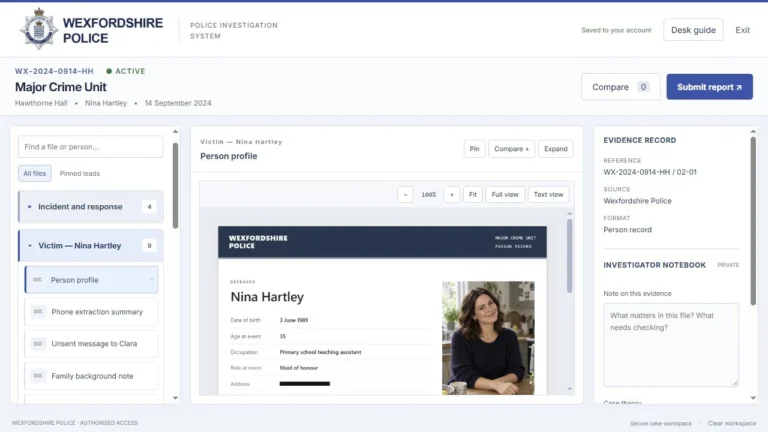The height and width of the screenshot is (432, 768).
Task: Click the Find a file or person field
Action: coord(91,146)
